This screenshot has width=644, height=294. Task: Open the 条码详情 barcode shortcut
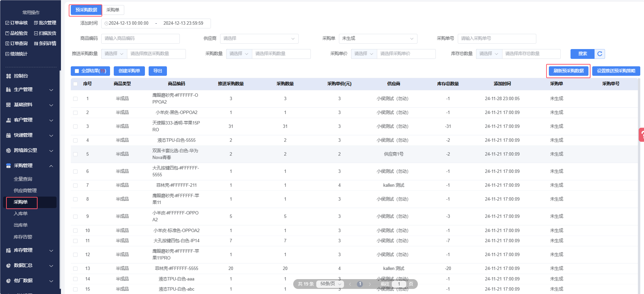(x=45, y=43)
